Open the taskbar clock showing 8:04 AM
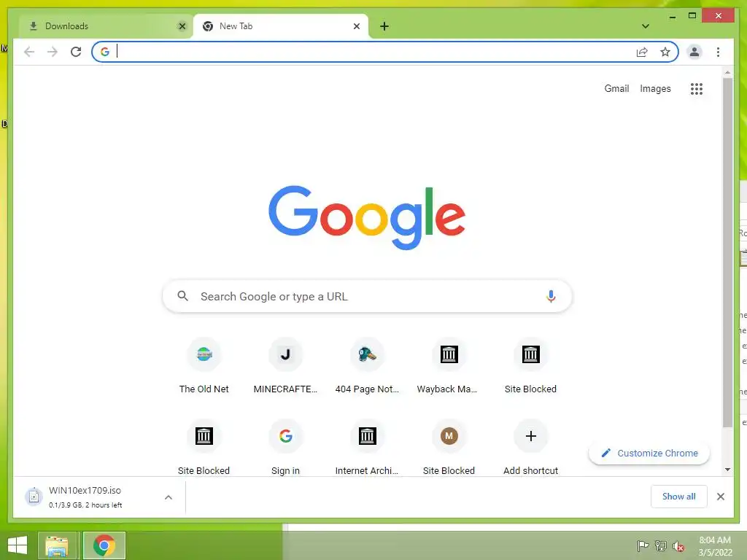Screen dimensions: 747x560 coord(715,546)
